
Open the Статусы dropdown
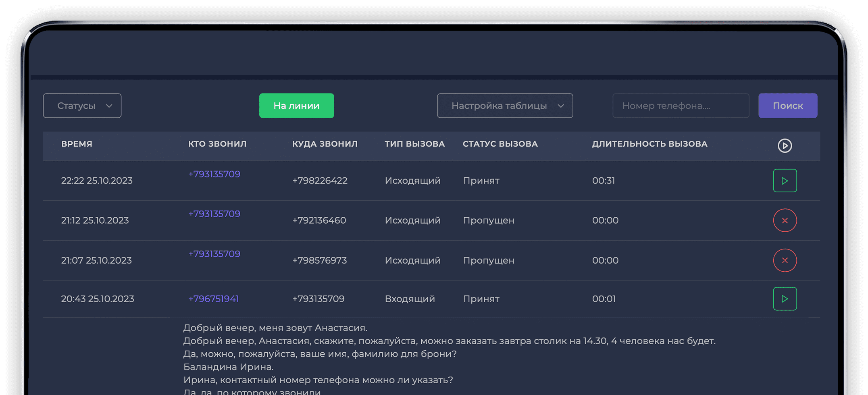point(82,106)
